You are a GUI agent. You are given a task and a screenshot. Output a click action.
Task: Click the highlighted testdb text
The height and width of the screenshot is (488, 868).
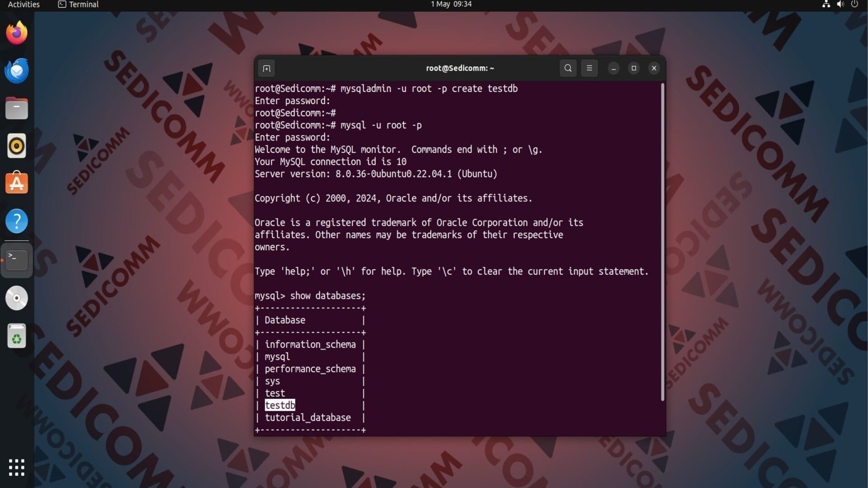(x=280, y=405)
